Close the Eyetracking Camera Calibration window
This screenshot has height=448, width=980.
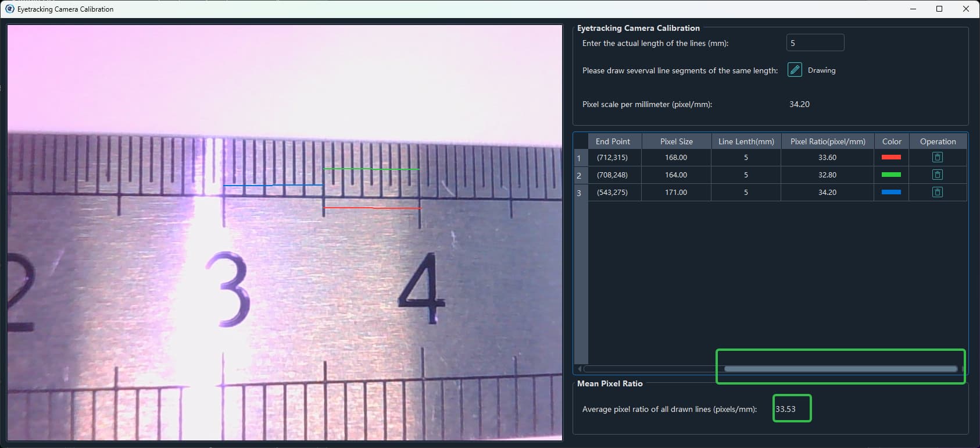pos(966,9)
